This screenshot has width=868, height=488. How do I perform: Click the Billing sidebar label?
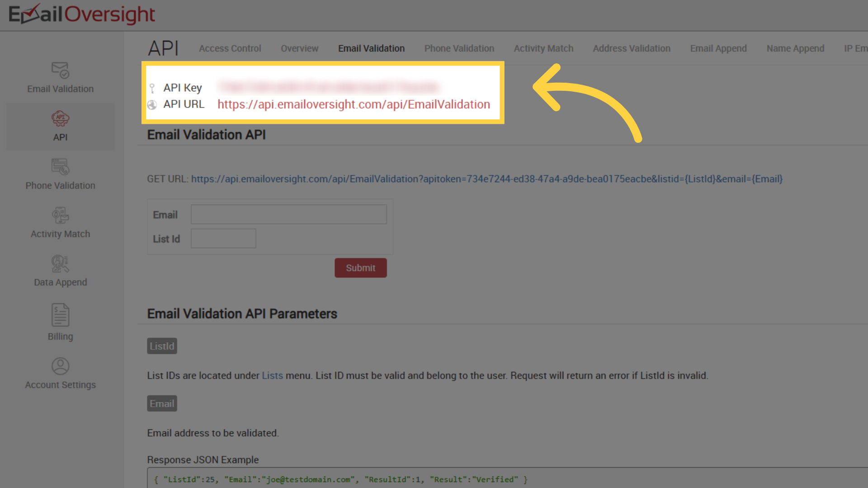[x=60, y=337]
